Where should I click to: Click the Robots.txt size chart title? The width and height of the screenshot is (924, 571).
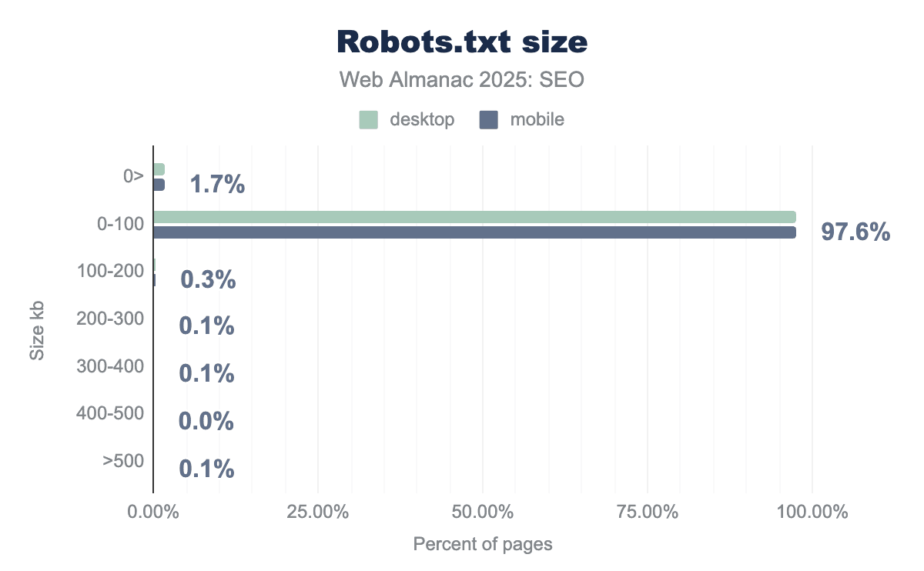462,43
